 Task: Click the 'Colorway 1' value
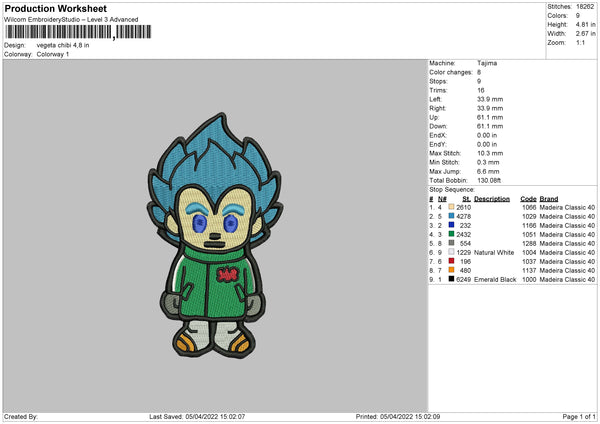[53, 54]
